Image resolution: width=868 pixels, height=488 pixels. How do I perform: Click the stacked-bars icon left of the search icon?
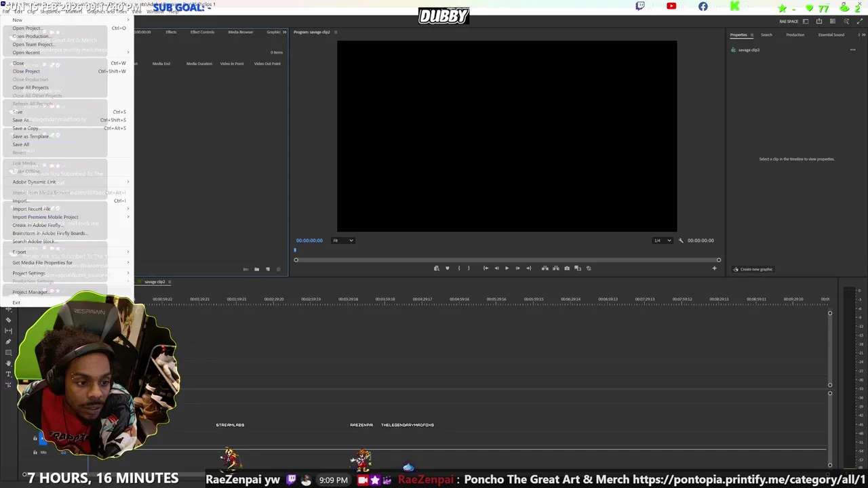click(x=833, y=21)
